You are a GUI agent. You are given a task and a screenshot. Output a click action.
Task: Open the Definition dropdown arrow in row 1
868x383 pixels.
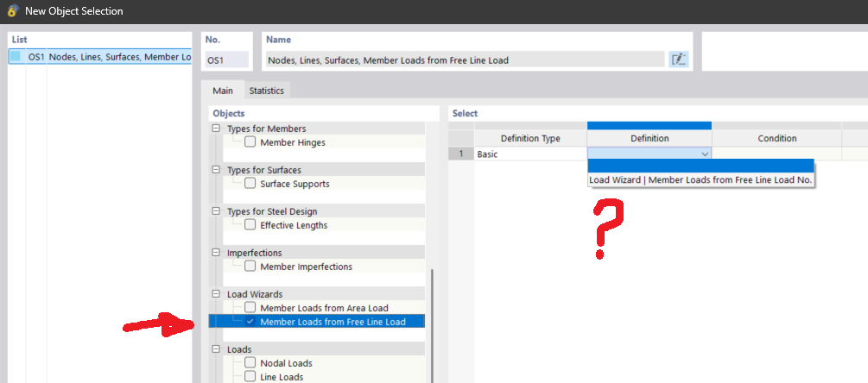[705, 154]
